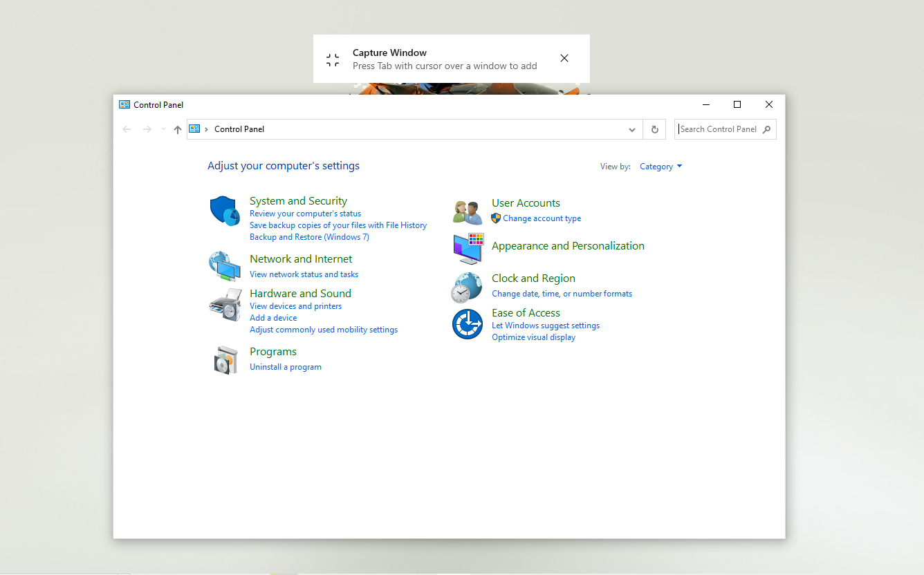Image resolution: width=924 pixels, height=575 pixels.
Task: Open address bar previous locations dropdown
Action: pos(631,129)
